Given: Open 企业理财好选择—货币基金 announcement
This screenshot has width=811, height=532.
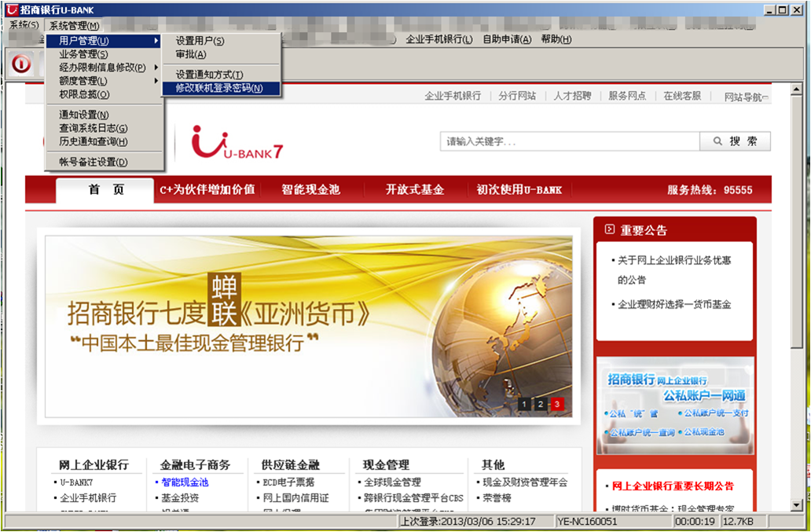Looking at the screenshot, I should click(674, 305).
